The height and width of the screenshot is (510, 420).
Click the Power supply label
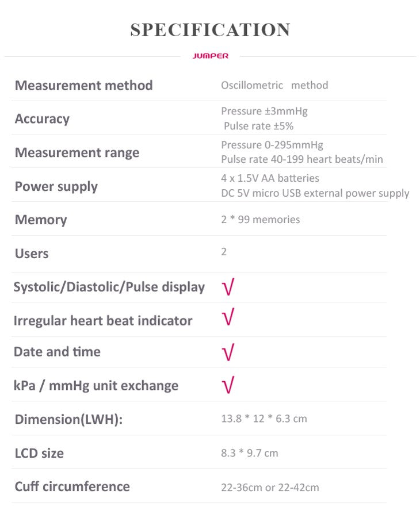(x=56, y=186)
